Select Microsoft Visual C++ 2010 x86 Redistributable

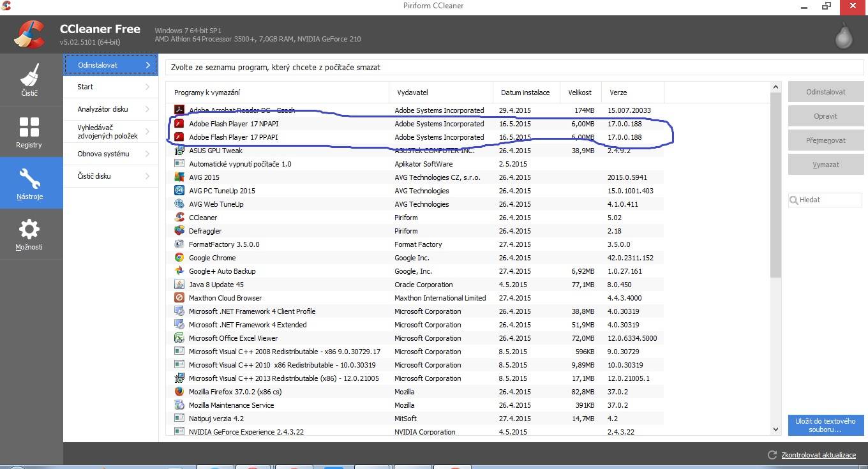click(x=415, y=365)
